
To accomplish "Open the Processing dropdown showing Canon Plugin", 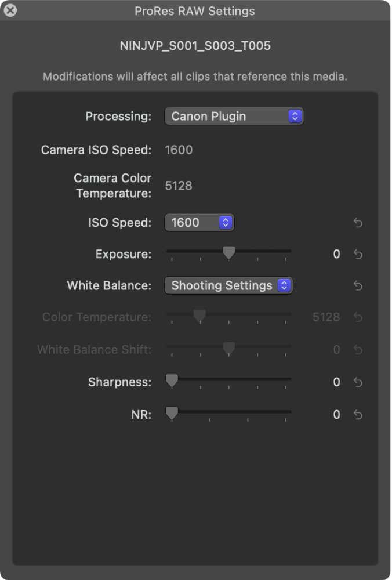I will click(x=234, y=116).
